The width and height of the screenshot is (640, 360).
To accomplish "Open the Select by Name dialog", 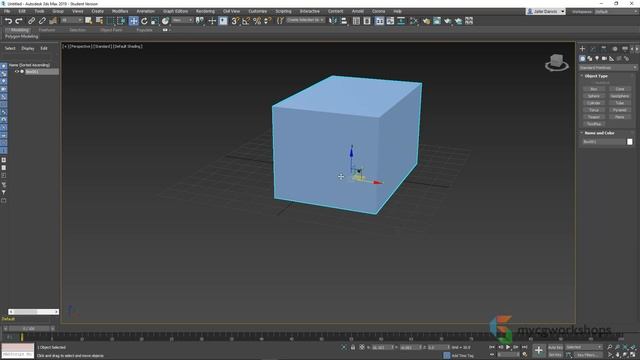I will click(x=99, y=21).
